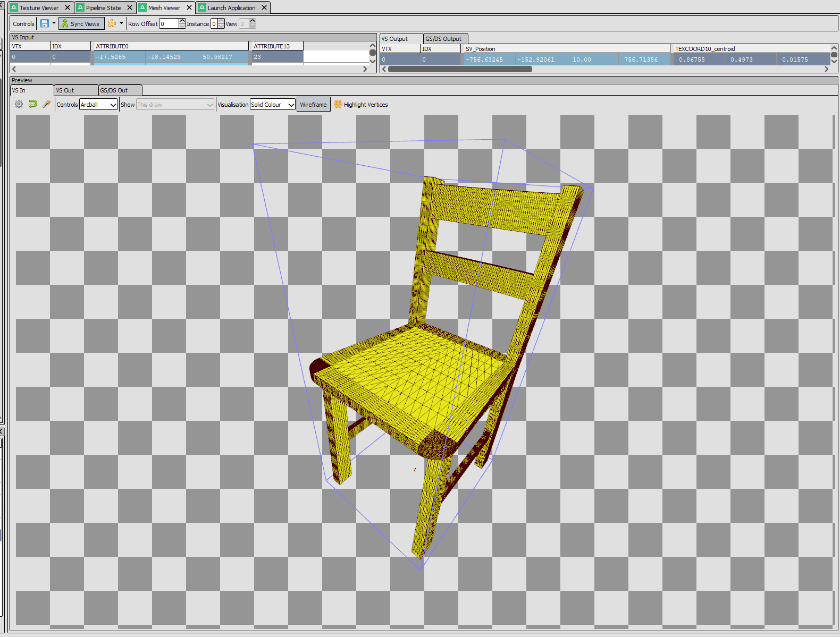The image size is (840, 637).
Task: Click VS Input horizontal scrollbar left arrow
Action: coord(14,69)
